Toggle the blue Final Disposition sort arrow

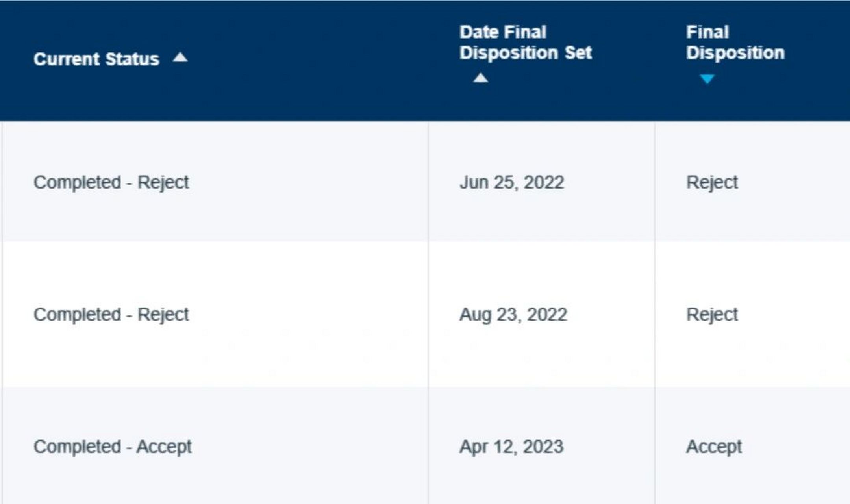707,79
